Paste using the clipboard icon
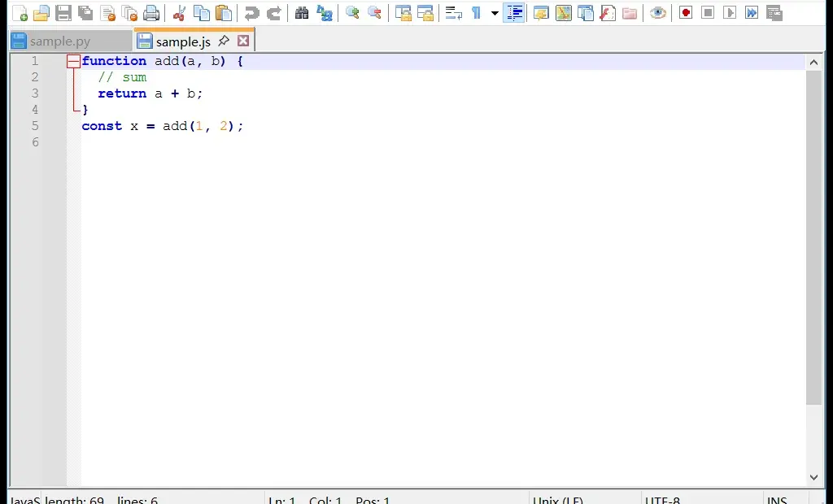 224,13
